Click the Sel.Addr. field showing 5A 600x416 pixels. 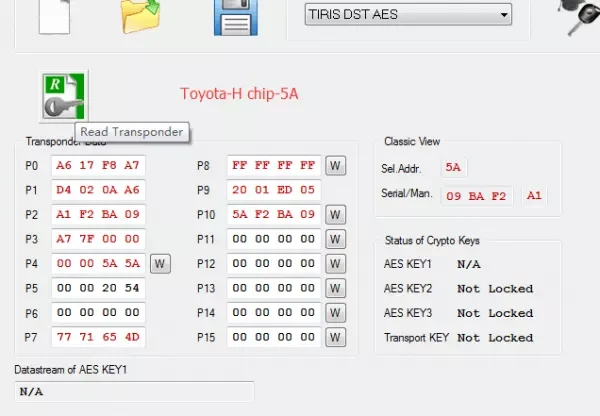pos(453,168)
